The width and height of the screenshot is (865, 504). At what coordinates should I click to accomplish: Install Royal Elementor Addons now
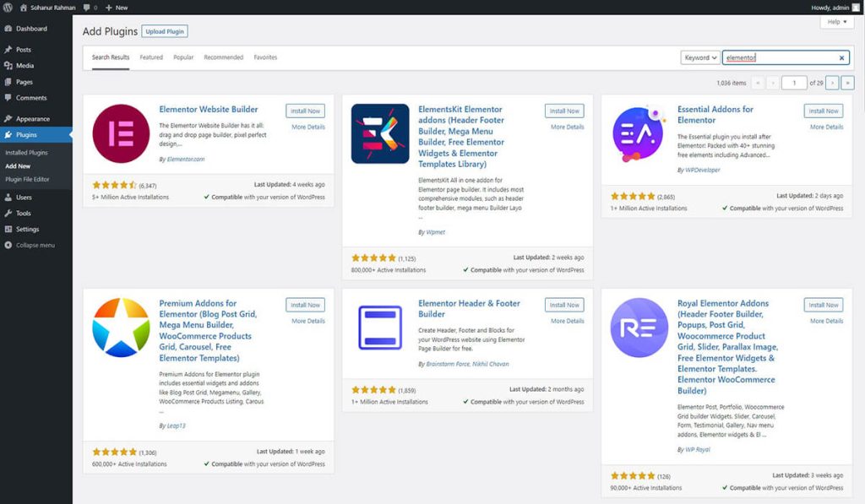(x=824, y=305)
